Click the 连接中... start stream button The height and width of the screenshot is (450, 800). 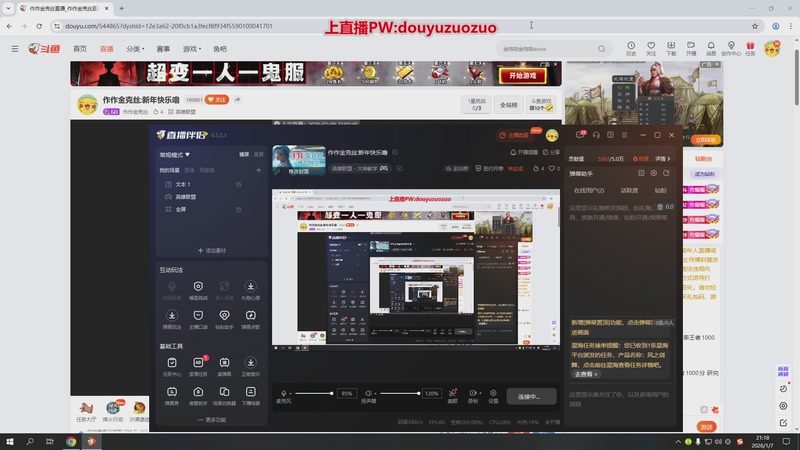coord(531,396)
